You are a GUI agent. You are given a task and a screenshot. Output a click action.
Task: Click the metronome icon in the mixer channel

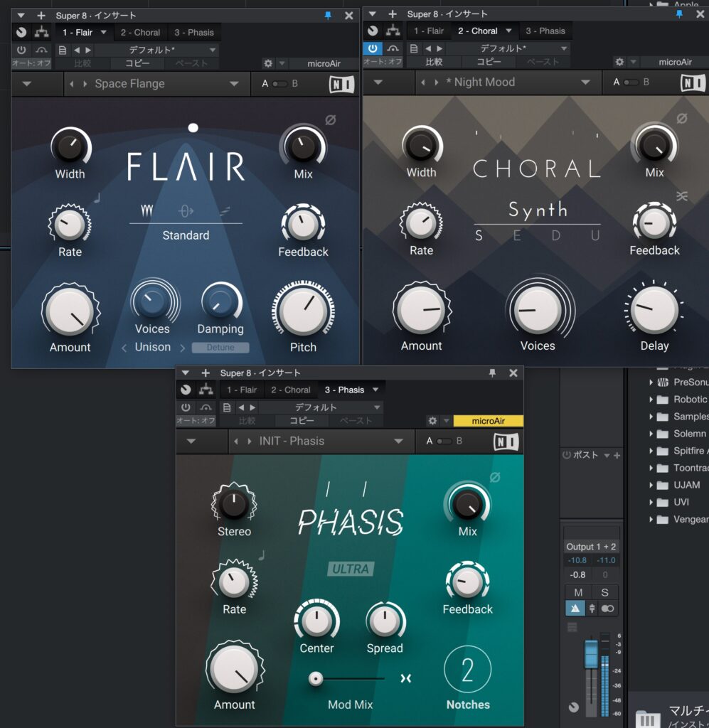575,609
